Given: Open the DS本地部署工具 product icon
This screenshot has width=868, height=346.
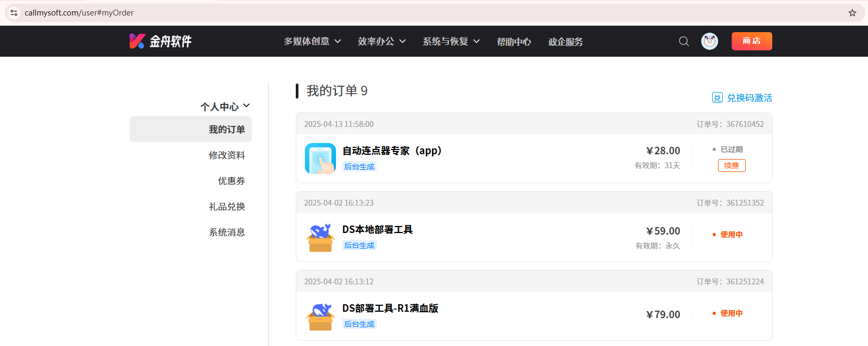Looking at the screenshot, I should click(x=320, y=237).
